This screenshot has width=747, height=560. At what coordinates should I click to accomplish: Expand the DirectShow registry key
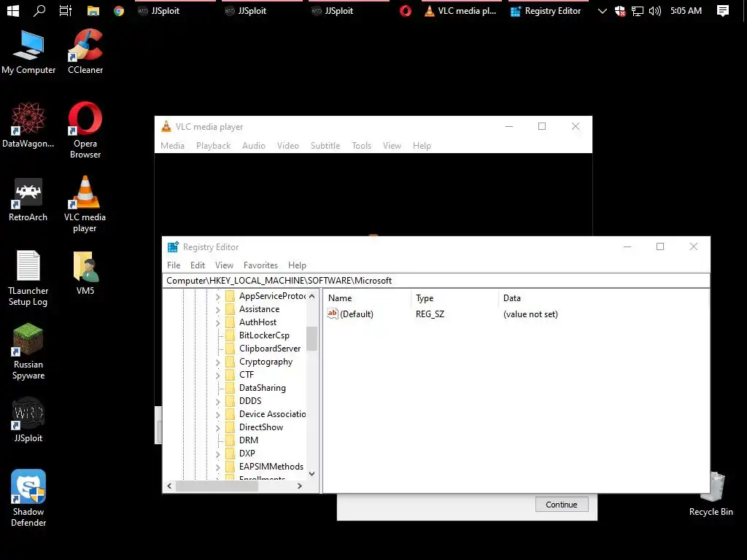(x=217, y=427)
